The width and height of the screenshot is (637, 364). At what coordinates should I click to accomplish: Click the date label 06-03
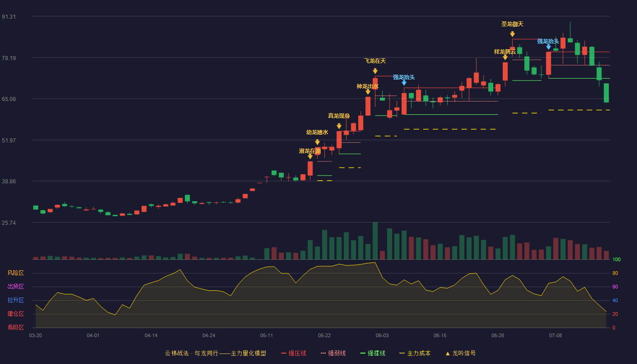[x=382, y=335]
